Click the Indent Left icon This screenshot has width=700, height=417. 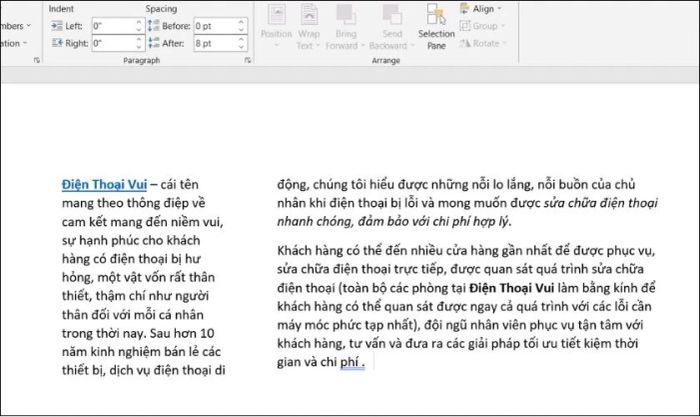[x=57, y=26]
